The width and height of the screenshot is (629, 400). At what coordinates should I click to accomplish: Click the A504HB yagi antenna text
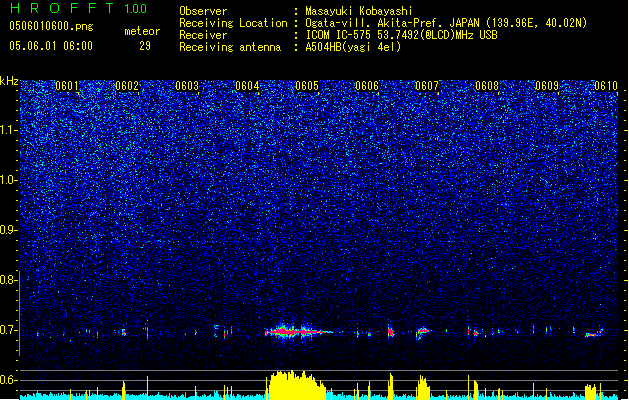353,47
